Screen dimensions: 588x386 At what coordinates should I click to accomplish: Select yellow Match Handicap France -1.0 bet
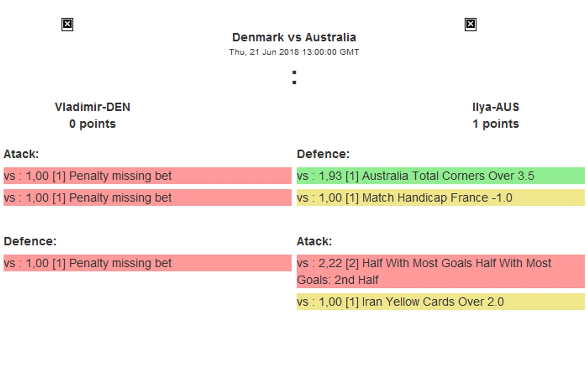click(441, 198)
